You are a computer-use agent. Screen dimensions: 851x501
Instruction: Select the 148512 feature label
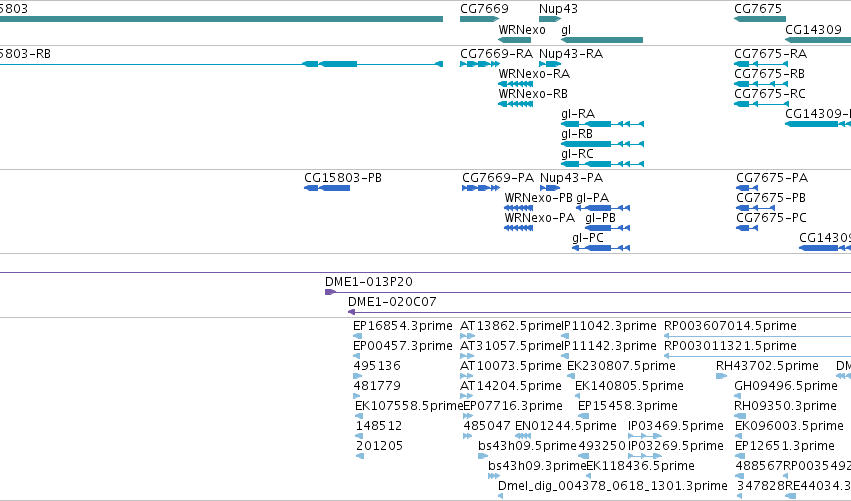[x=379, y=427]
